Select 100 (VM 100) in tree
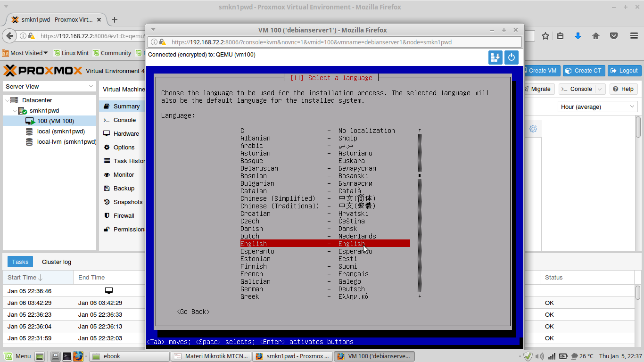The image size is (644, 362). click(x=50, y=121)
